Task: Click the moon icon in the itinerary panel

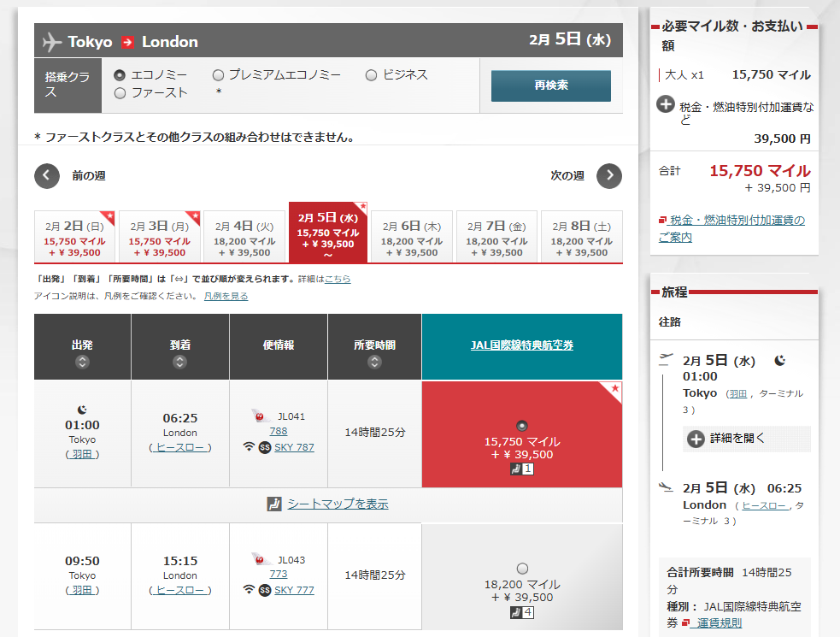Action: 780,360
